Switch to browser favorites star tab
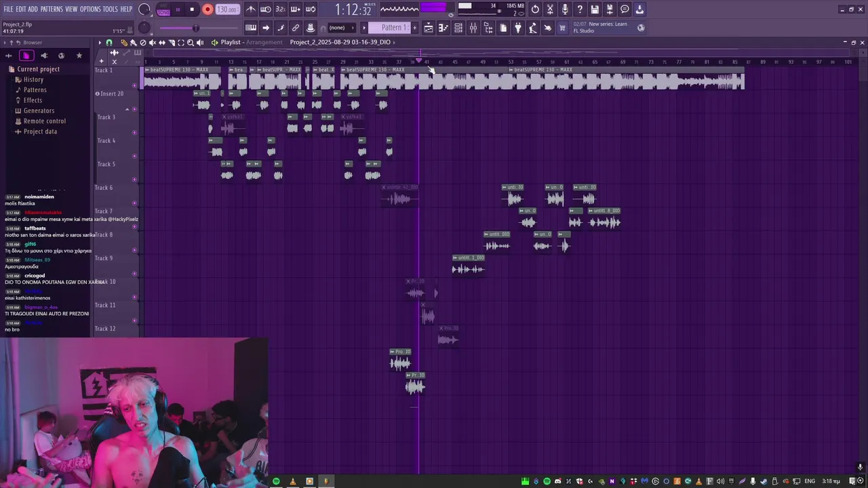 coord(79,56)
